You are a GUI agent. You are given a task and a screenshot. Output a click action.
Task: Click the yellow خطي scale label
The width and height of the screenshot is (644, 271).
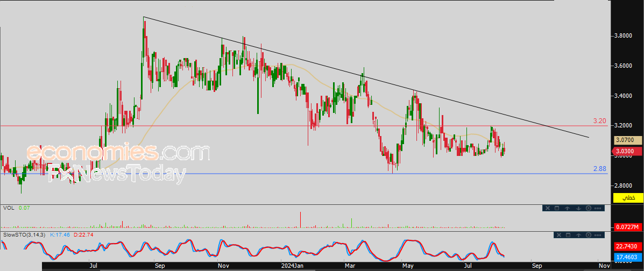coord(628,197)
